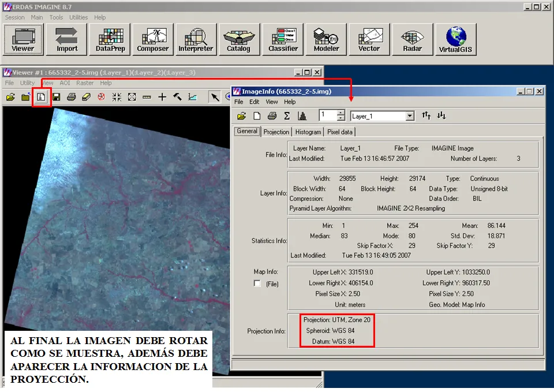Screen dimensions: 554x392
Task: Click the open layer folder icon in Viewer
Action: (x=10, y=97)
